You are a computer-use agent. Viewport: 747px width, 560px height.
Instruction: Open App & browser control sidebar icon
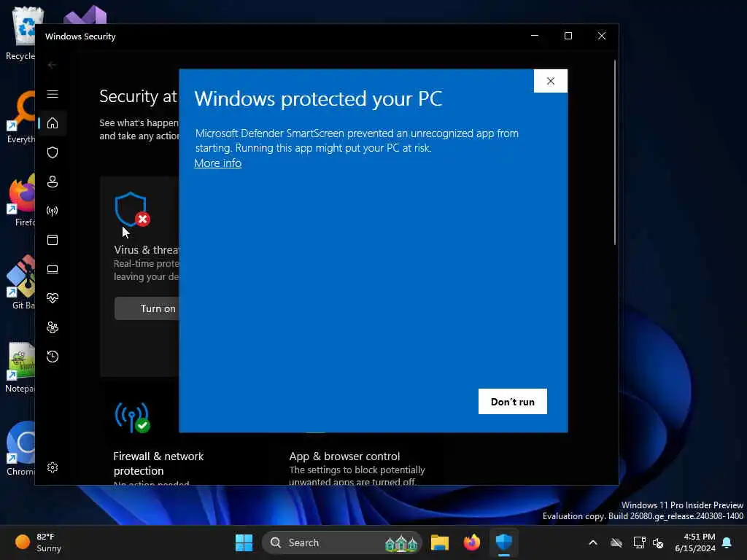53,239
